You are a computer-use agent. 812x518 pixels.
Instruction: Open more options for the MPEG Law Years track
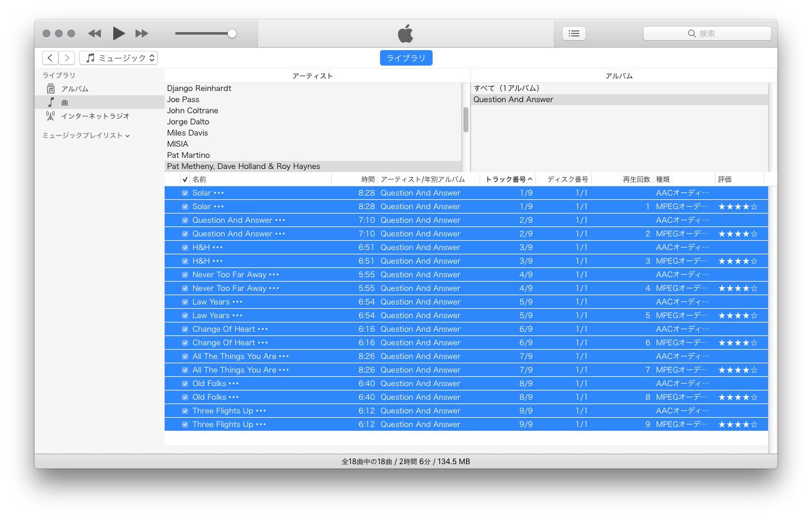click(237, 316)
